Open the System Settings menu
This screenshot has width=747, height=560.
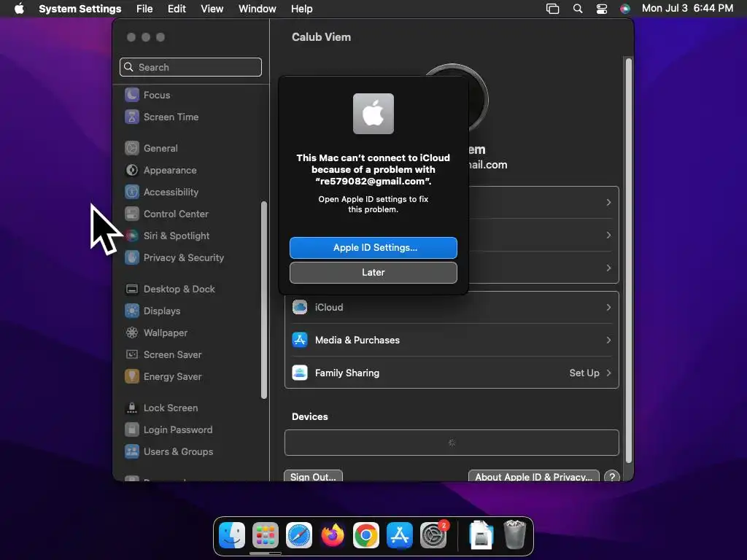[x=80, y=9]
